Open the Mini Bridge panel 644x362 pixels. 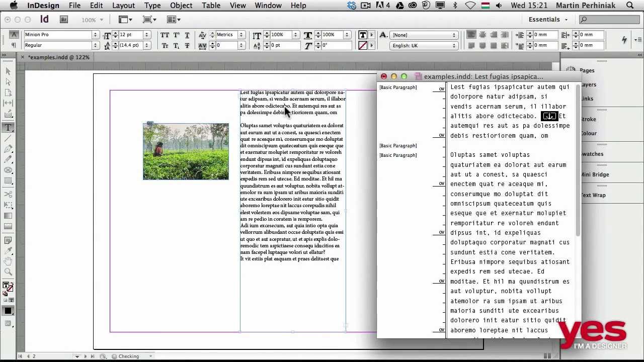pos(594,174)
